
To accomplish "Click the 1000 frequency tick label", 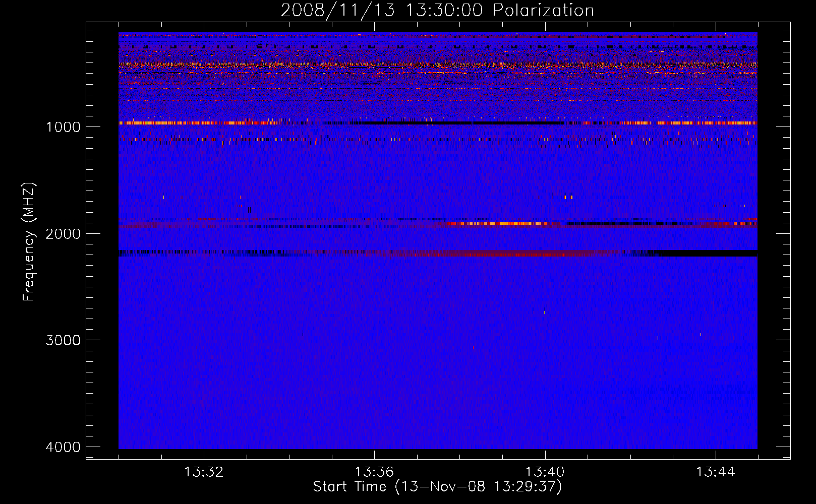I will (63, 127).
